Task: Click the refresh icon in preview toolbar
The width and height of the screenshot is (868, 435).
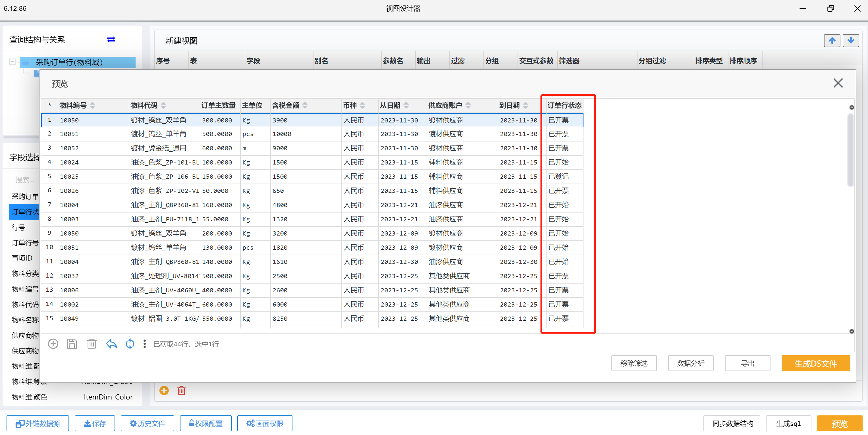Action: coord(130,344)
